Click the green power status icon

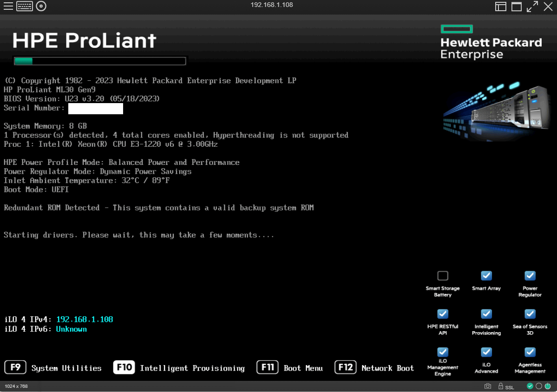point(548,386)
